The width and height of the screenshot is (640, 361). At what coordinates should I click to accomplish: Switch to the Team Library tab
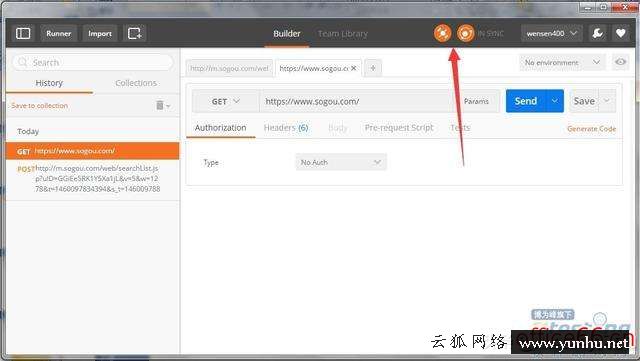[343, 33]
